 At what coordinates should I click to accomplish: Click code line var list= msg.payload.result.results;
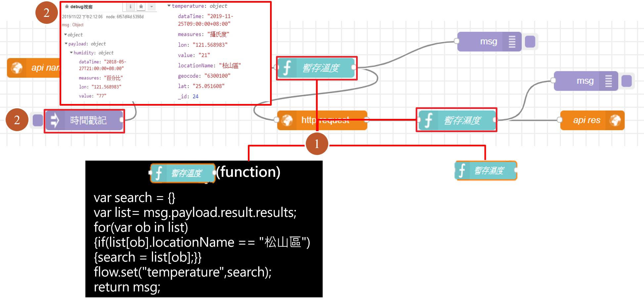point(195,213)
